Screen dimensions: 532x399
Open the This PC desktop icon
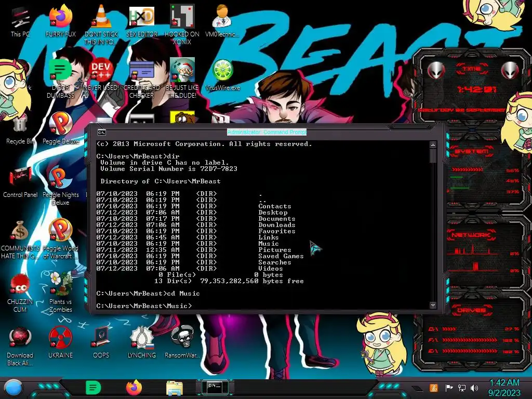[x=20, y=20]
